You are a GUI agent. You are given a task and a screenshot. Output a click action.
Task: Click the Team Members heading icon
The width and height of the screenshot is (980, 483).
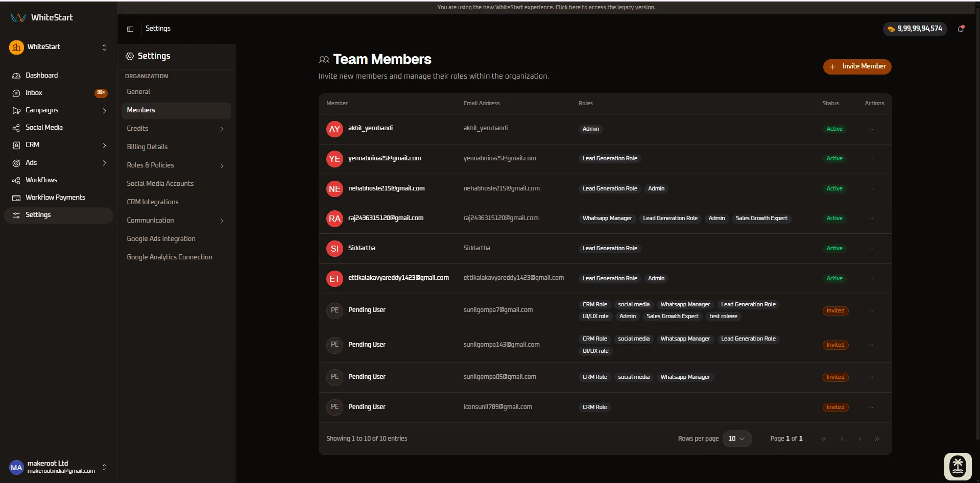coord(324,60)
